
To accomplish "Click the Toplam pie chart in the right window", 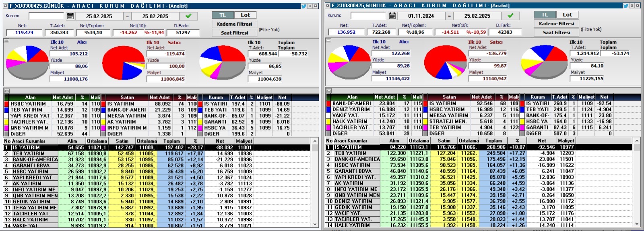I will pos(544,62).
